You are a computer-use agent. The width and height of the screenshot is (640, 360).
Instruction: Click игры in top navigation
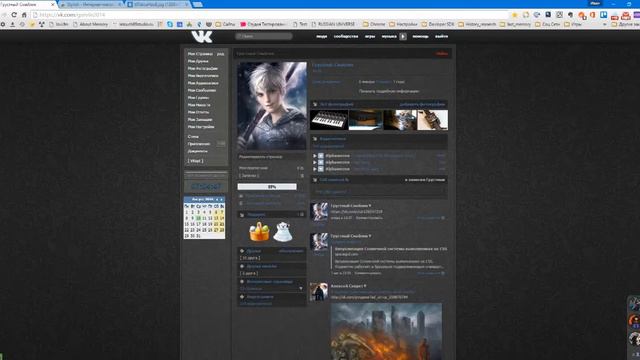click(370, 36)
